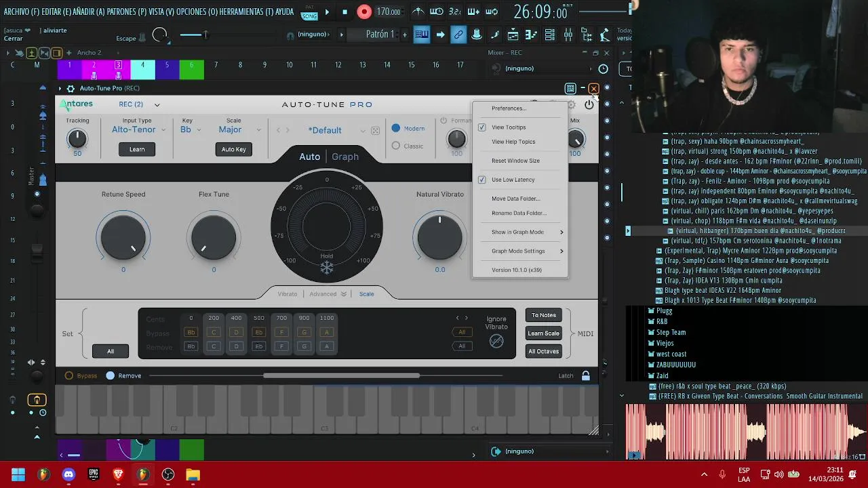Viewport: 868px width, 488px height.
Task: Start playback with the FL Studio play button
Action: pyautogui.click(x=327, y=12)
